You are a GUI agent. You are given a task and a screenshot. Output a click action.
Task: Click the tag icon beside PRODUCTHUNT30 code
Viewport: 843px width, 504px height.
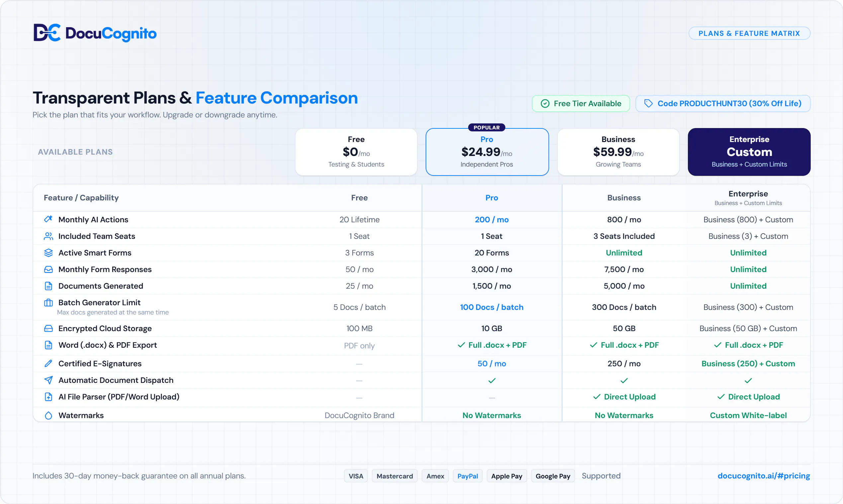pos(648,104)
